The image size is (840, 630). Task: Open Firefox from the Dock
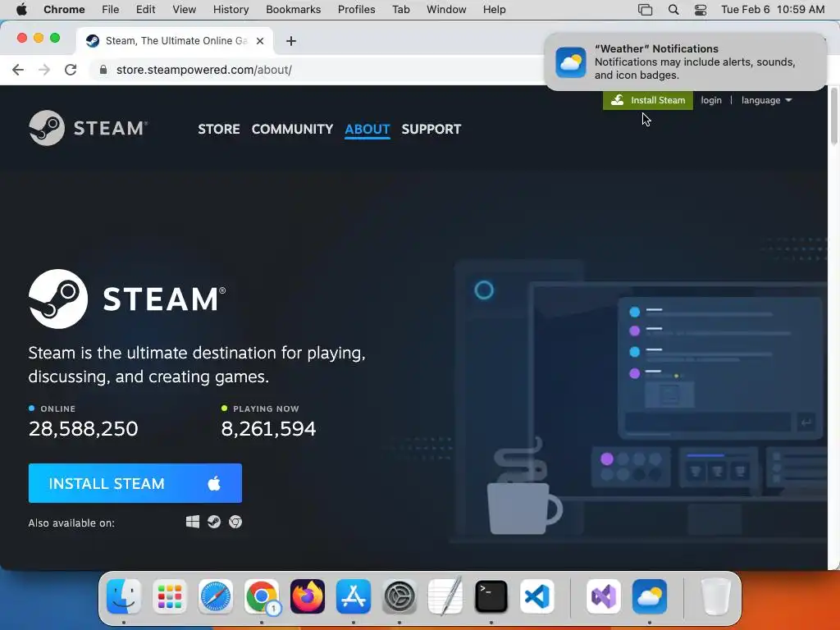coord(308,596)
